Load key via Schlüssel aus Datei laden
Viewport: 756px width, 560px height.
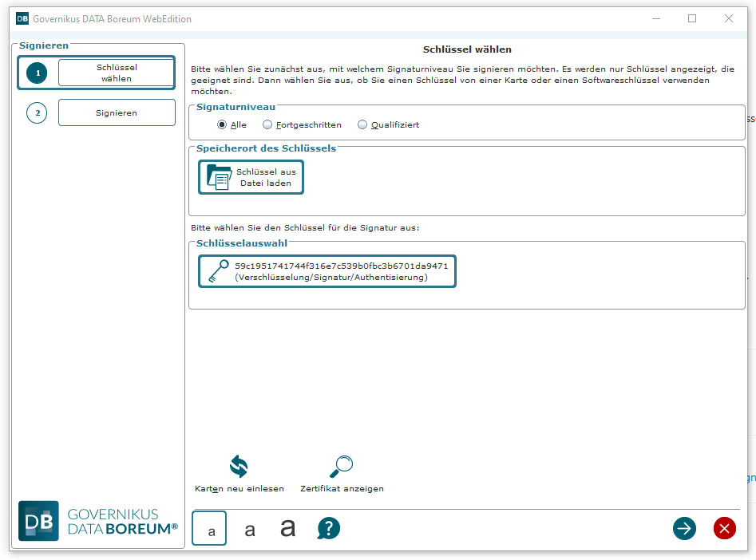pyautogui.click(x=251, y=177)
